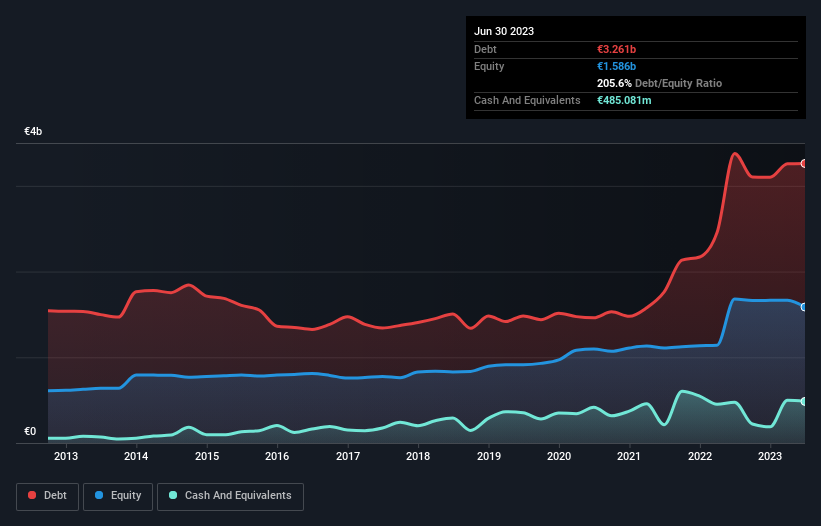
Task: Click the 2022 x-axis label
Action: 700,456
